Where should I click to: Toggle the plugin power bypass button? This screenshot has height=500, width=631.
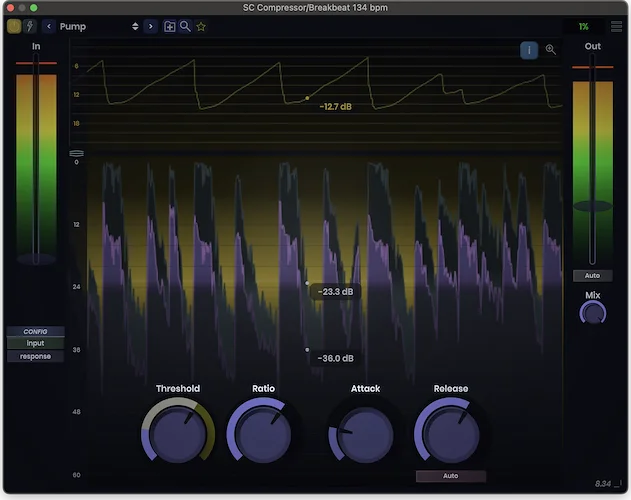(14, 27)
